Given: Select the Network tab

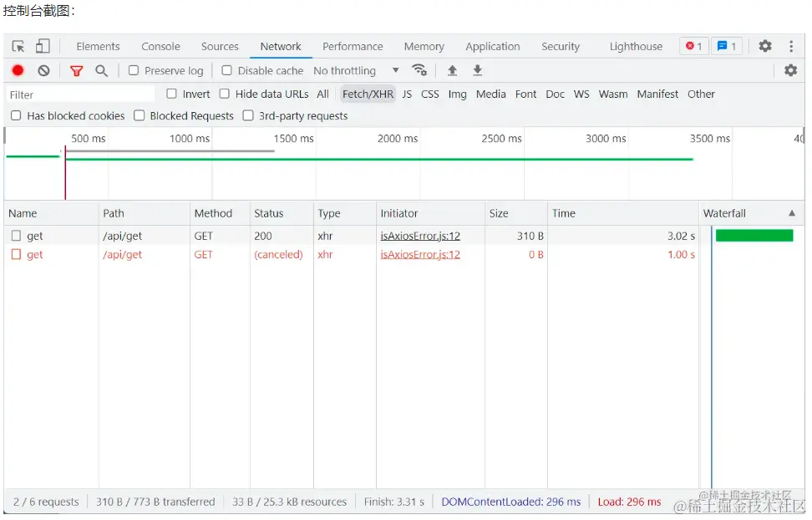Looking at the screenshot, I should pyautogui.click(x=281, y=46).
